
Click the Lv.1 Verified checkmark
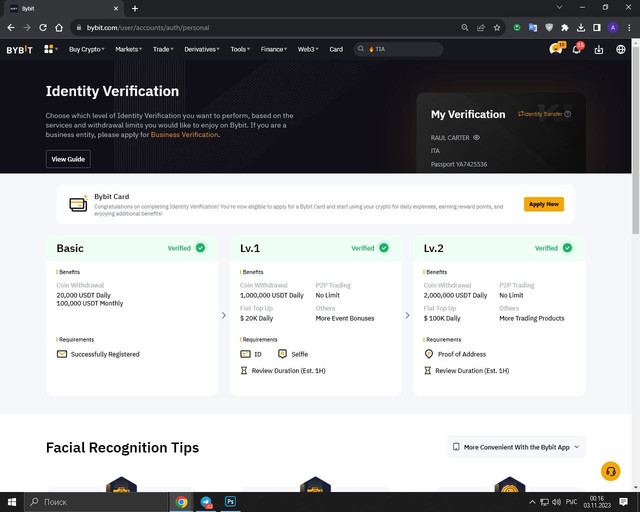click(x=384, y=248)
